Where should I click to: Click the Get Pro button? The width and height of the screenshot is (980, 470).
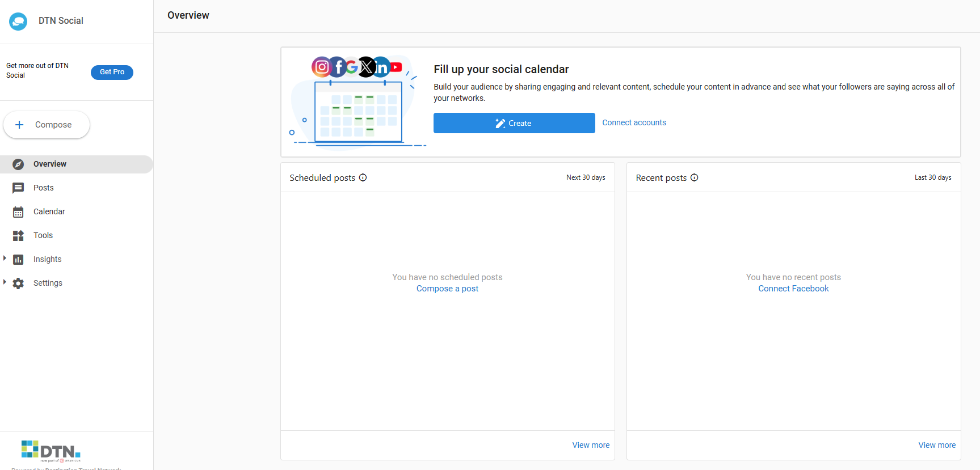112,73
